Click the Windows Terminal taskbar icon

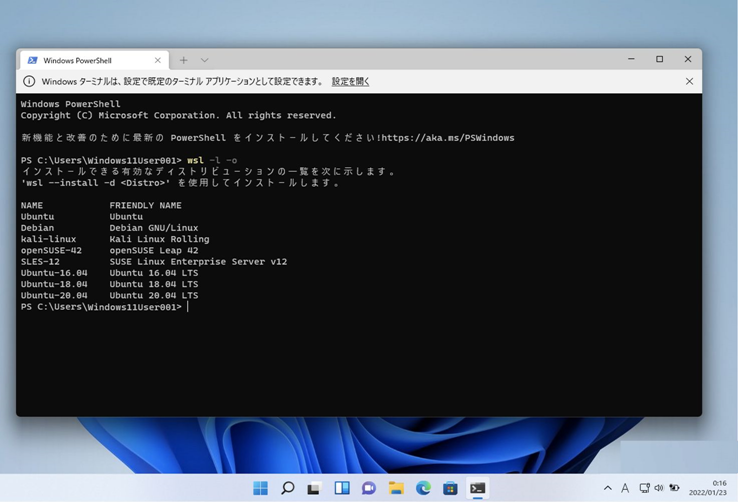(x=477, y=488)
